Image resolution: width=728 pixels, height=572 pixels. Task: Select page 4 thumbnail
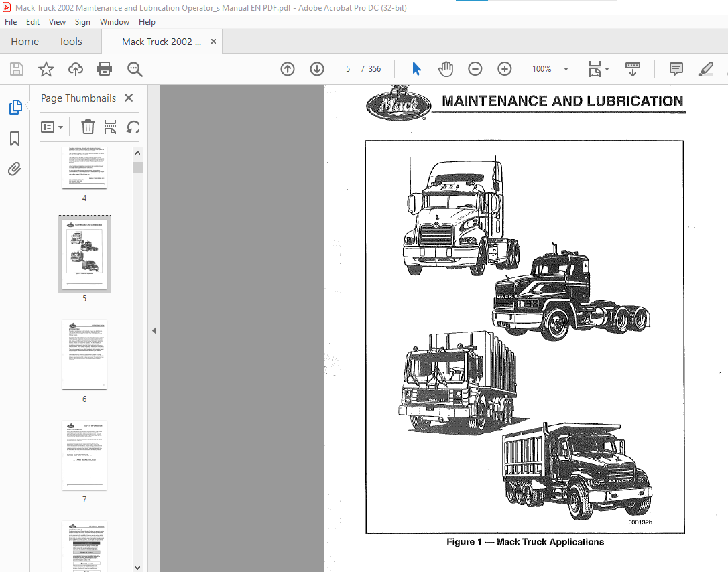click(x=84, y=168)
